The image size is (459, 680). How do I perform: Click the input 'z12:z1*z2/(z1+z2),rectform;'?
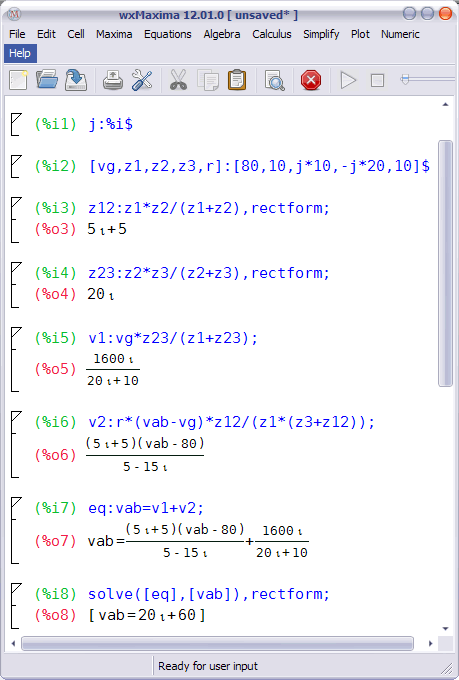(x=209, y=208)
